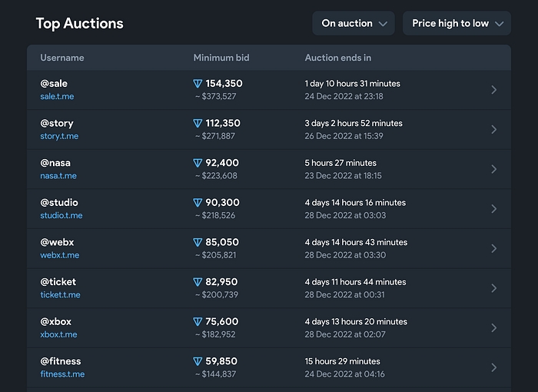Click the Username column header
The height and width of the screenshot is (392, 538).
click(x=62, y=58)
